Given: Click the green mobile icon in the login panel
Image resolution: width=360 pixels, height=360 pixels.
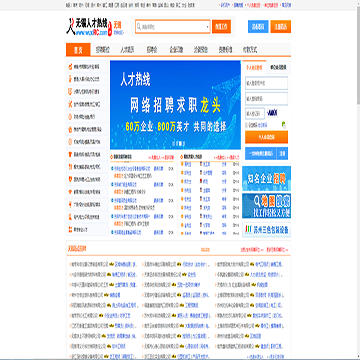Looking at the screenshot, I should point(284,125).
